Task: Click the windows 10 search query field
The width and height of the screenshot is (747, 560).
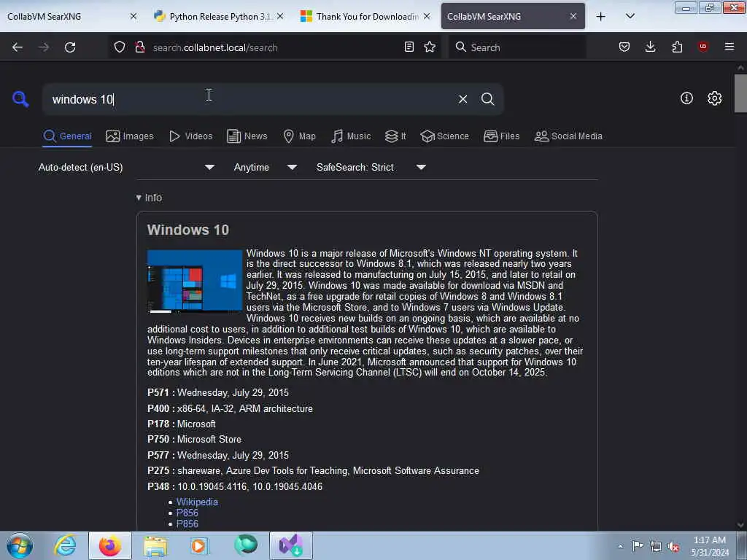Action: coord(250,99)
